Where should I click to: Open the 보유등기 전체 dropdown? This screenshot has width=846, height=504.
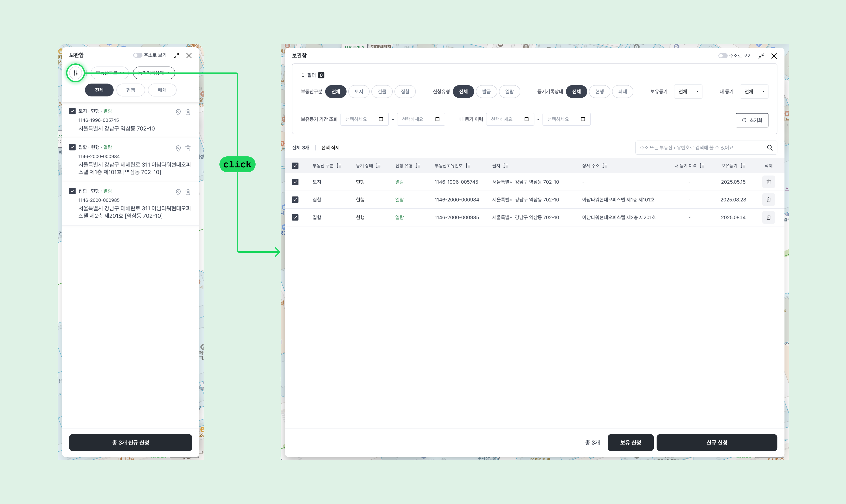688,92
